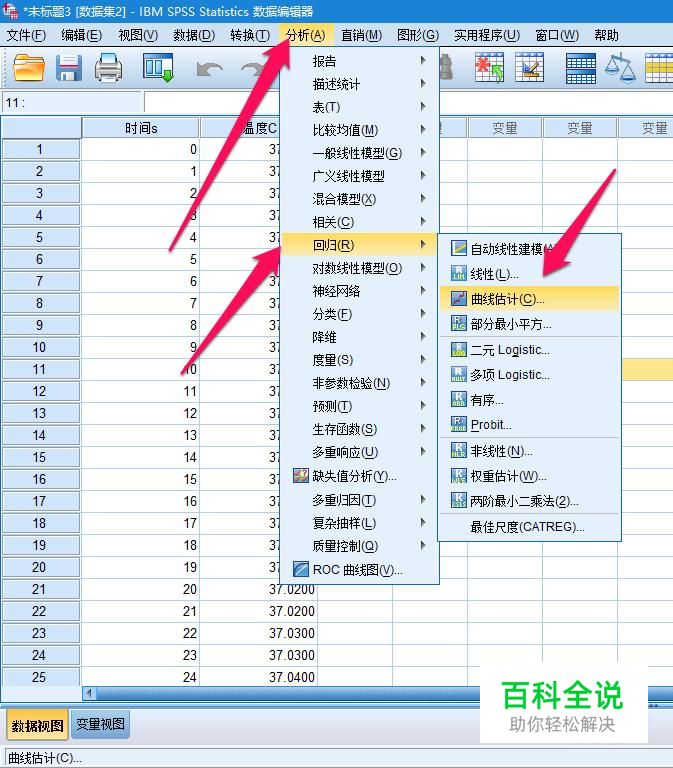Click the nonlinear regression NLR icon
The height and width of the screenshot is (768, 673).
pyautogui.click(x=458, y=450)
